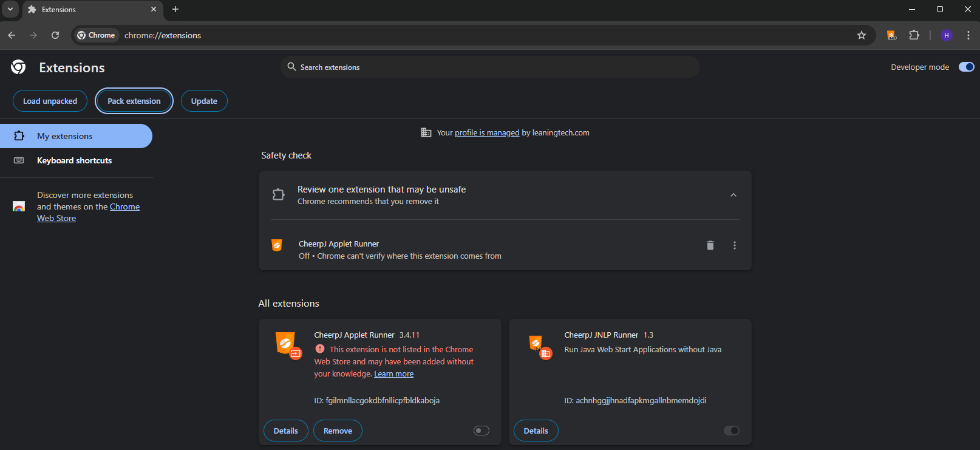Image resolution: width=980 pixels, height=450 pixels.
Task: Select Keyboard shortcuts in the sidebar
Action: pyautogui.click(x=74, y=160)
